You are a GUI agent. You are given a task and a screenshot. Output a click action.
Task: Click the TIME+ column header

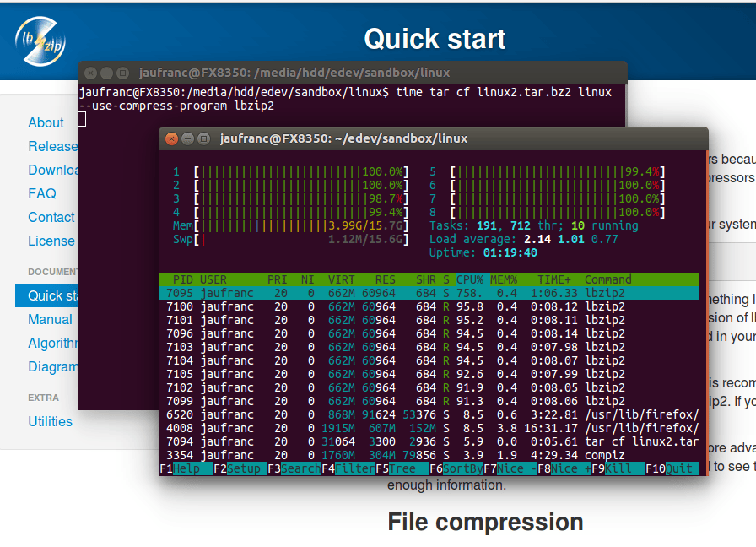[554, 279]
